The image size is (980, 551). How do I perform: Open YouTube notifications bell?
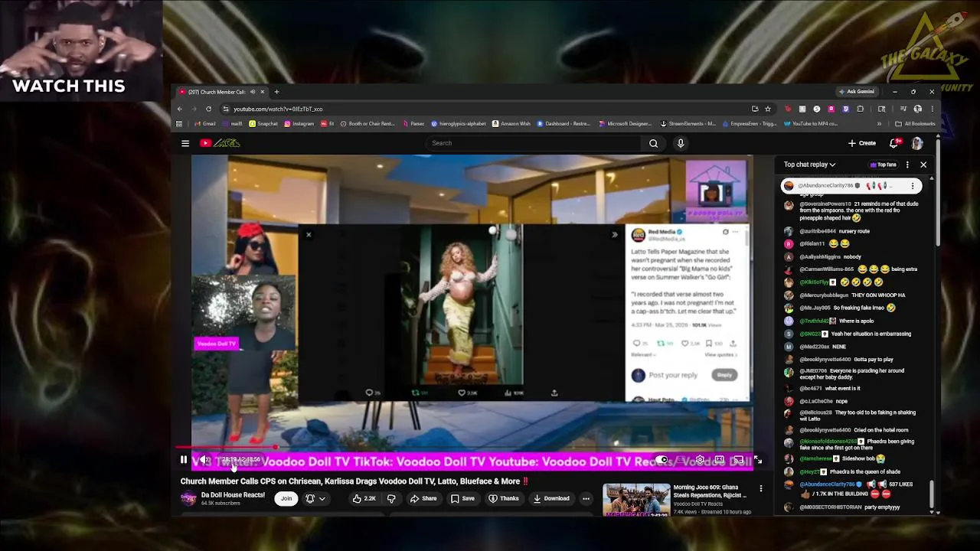(893, 143)
